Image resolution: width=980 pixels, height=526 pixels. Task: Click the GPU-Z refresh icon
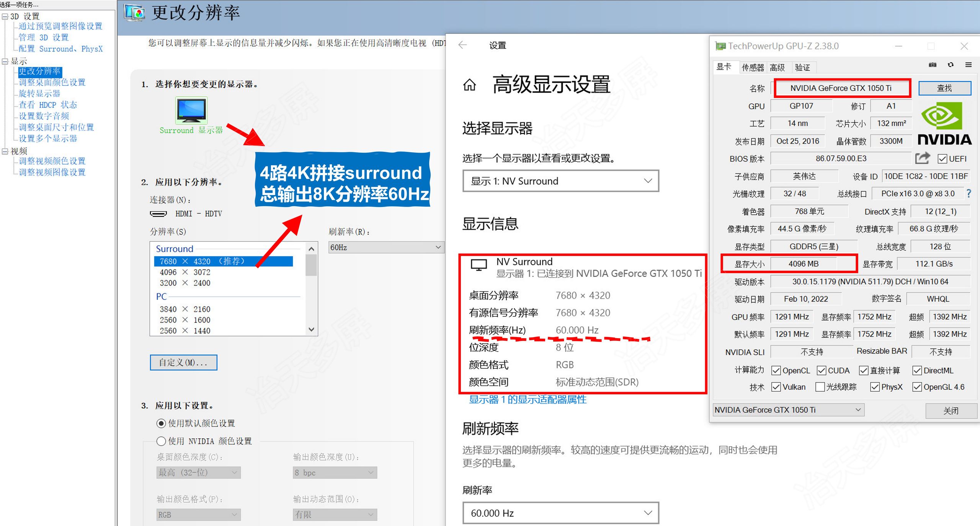pos(951,65)
